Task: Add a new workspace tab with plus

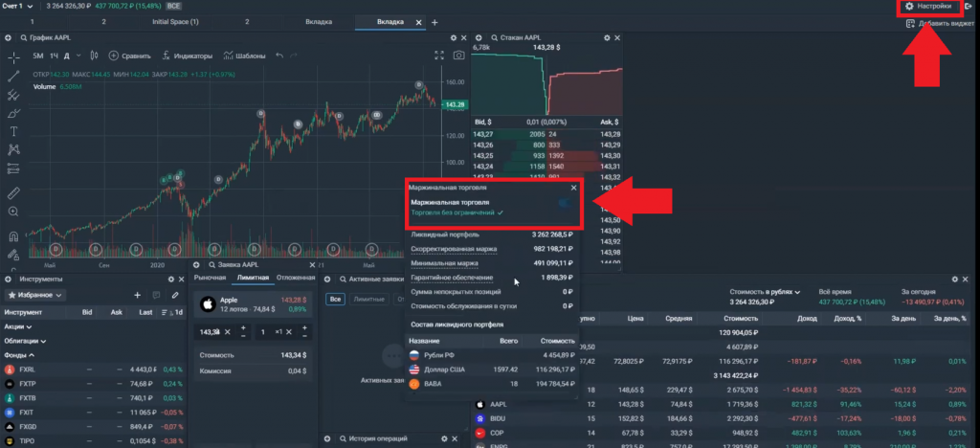Action: (x=435, y=22)
